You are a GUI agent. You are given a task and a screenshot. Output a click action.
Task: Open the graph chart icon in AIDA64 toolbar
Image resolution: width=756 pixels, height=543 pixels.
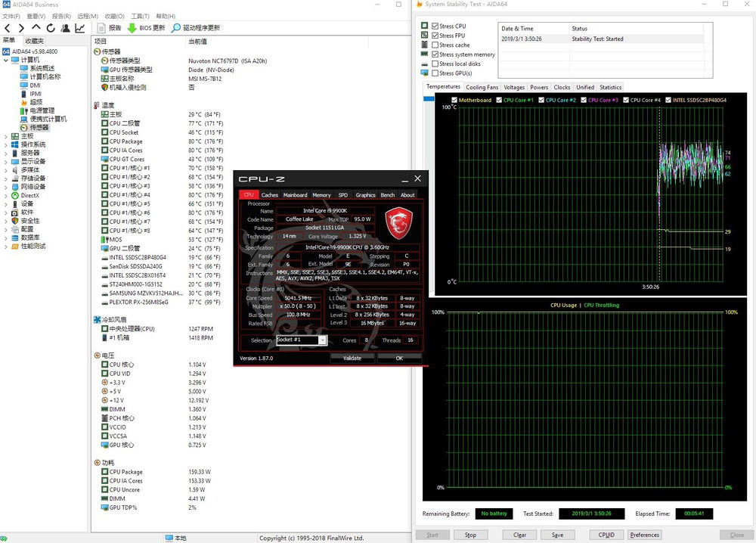[x=80, y=28]
